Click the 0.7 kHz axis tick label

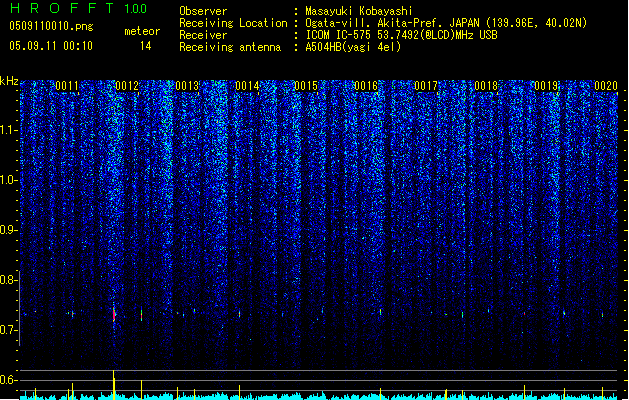[8, 330]
